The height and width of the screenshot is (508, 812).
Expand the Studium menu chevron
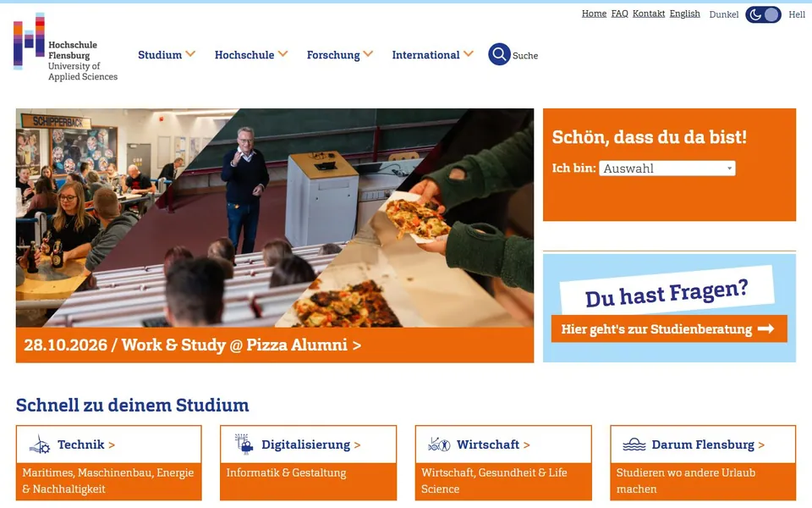coord(190,54)
